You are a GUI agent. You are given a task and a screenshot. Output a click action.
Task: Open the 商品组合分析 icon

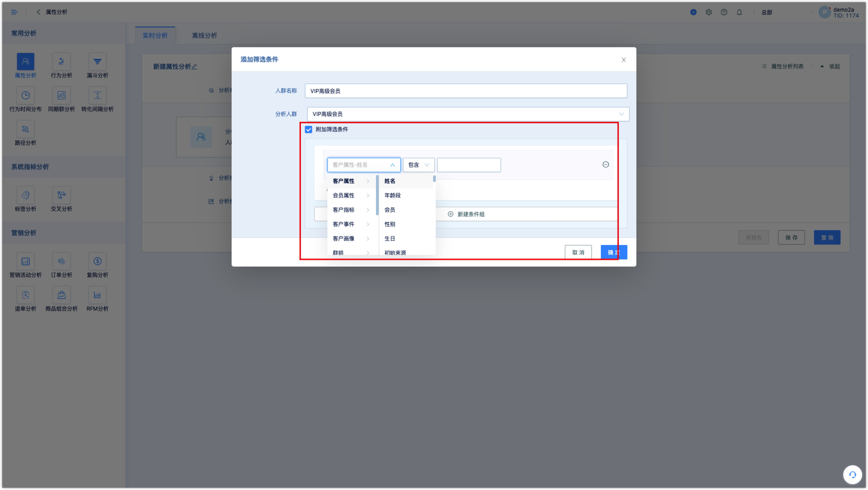61,295
